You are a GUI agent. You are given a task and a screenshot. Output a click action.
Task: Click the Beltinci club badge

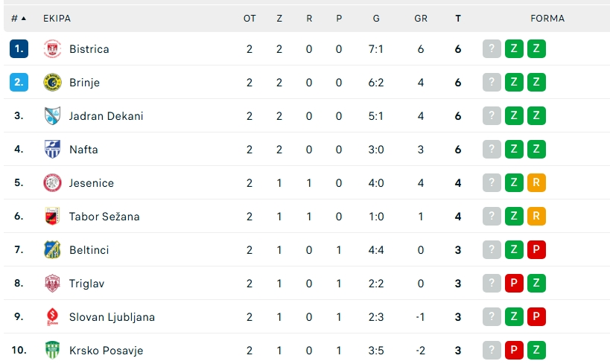[x=52, y=250]
